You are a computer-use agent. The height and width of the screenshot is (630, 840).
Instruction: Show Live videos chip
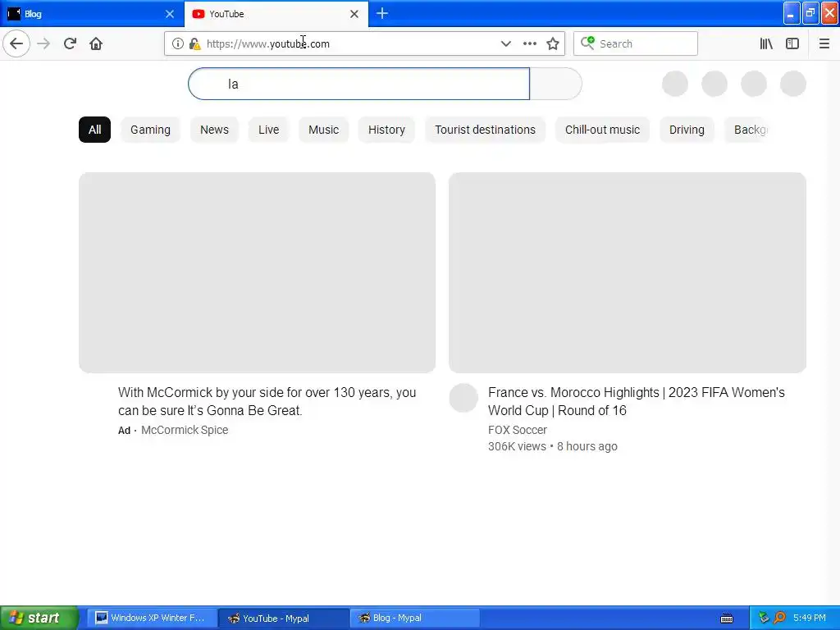click(x=268, y=130)
